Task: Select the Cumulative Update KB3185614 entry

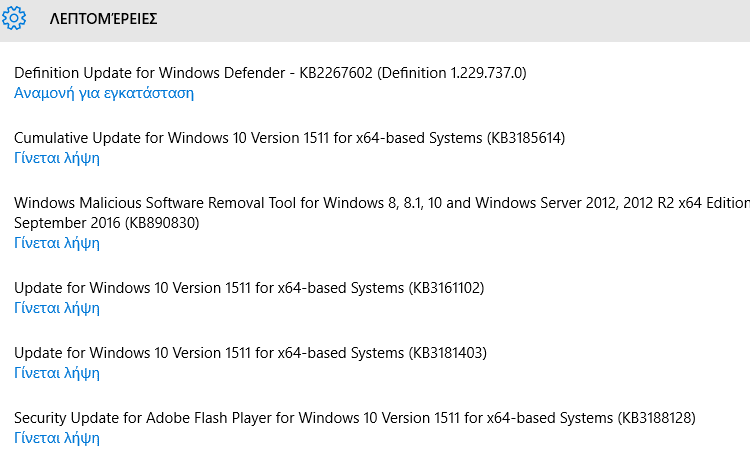Action: coord(289,138)
